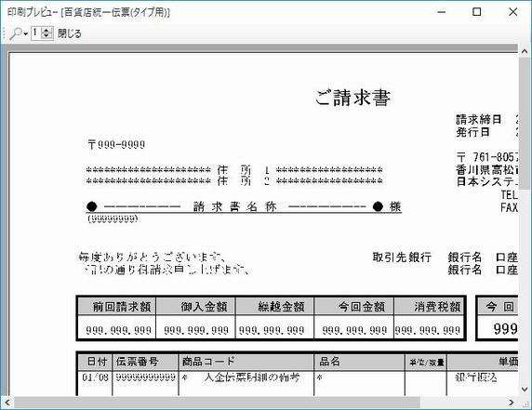Click into the page number field
The width and height of the screenshot is (532, 410).
(36, 33)
